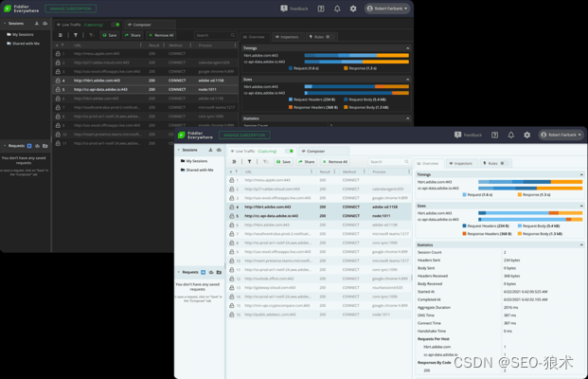Click the stream/list icon in the dark window toolbar
Screen dimensions: 588x379
coord(60,35)
